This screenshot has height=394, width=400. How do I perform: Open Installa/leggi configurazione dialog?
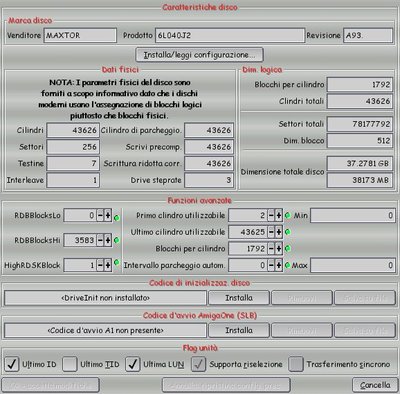coord(199,55)
